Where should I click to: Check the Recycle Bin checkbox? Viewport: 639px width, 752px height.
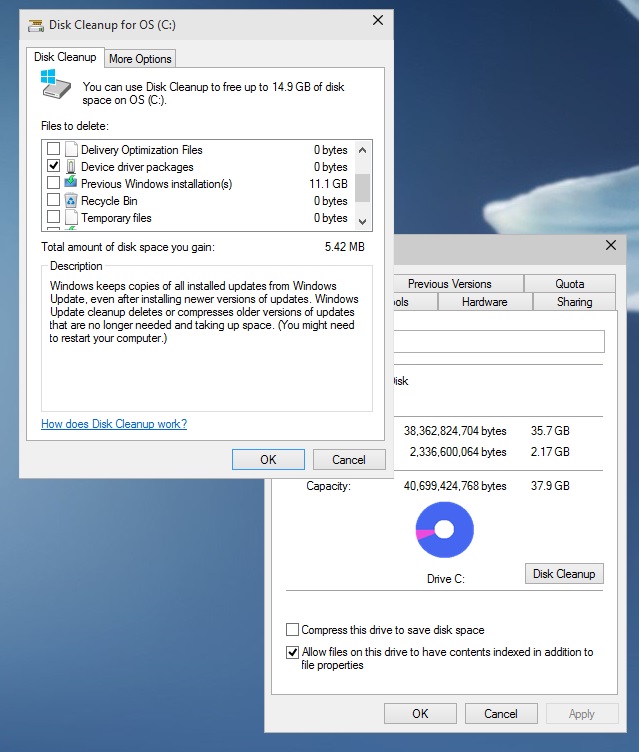tap(53, 200)
